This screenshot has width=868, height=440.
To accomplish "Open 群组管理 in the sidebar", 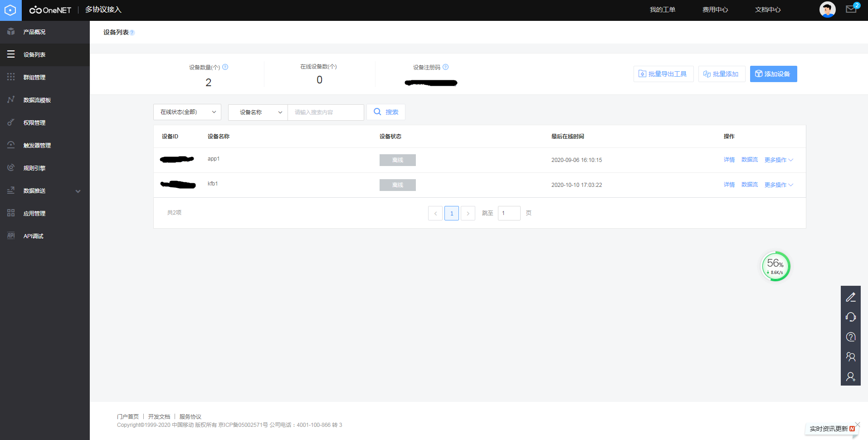I will (45, 77).
